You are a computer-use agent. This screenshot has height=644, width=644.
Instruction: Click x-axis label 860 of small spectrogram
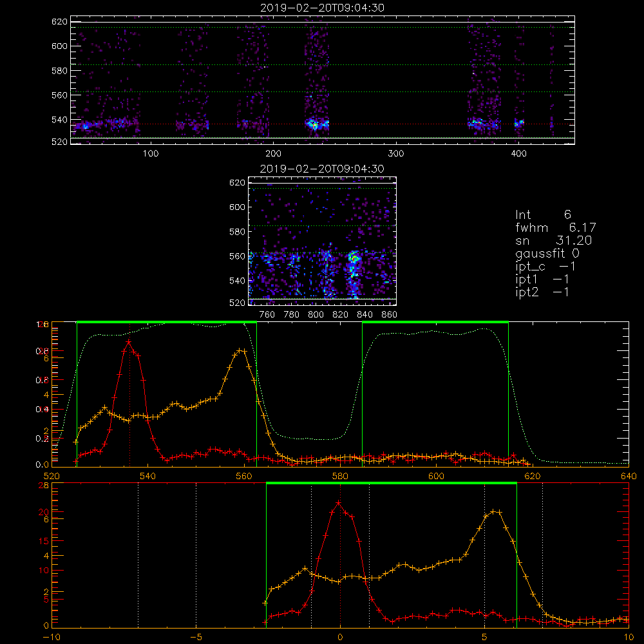click(x=390, y=315)
